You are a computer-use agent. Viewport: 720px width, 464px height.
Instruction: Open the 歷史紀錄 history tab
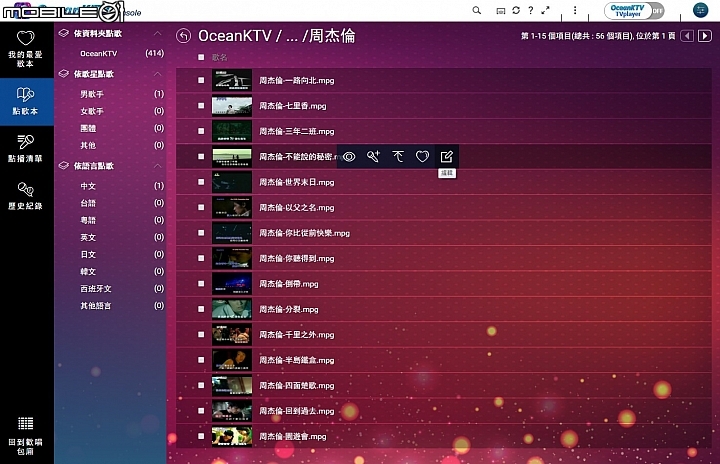coord(26,196)
